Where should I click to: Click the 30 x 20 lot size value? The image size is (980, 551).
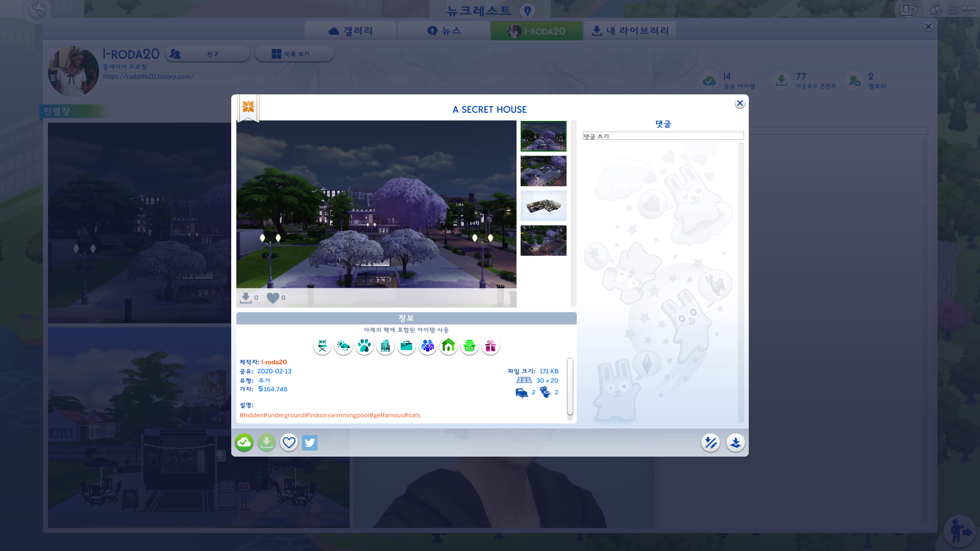(547, 381)
